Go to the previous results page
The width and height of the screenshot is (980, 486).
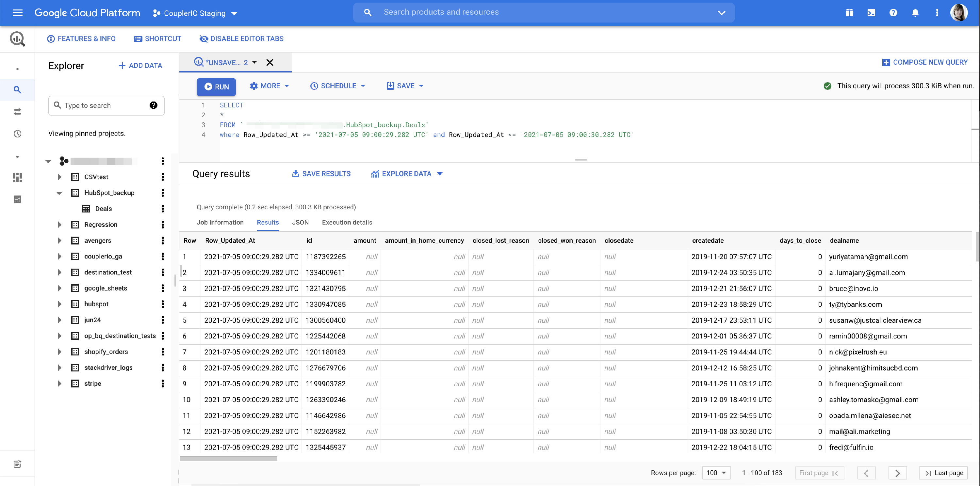(x=866, y=473)
